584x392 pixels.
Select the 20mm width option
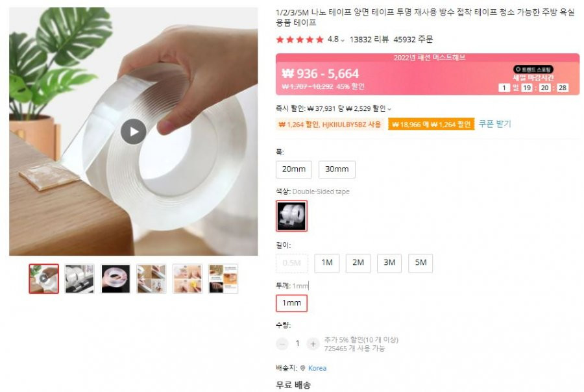[x=294, y=169]
